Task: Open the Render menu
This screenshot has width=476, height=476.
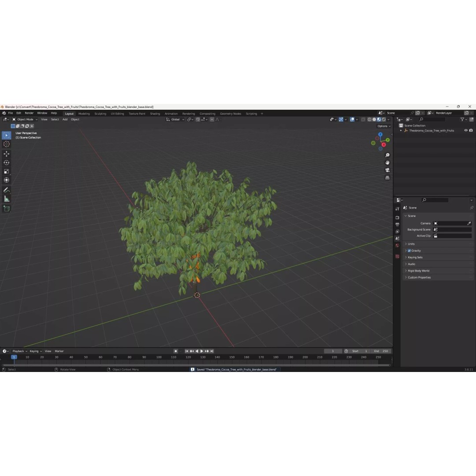Action: click(29, 113)
